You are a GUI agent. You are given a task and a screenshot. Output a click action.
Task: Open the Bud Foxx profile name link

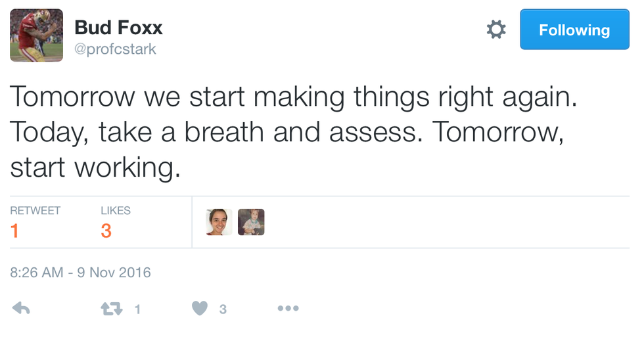[118, 28]
